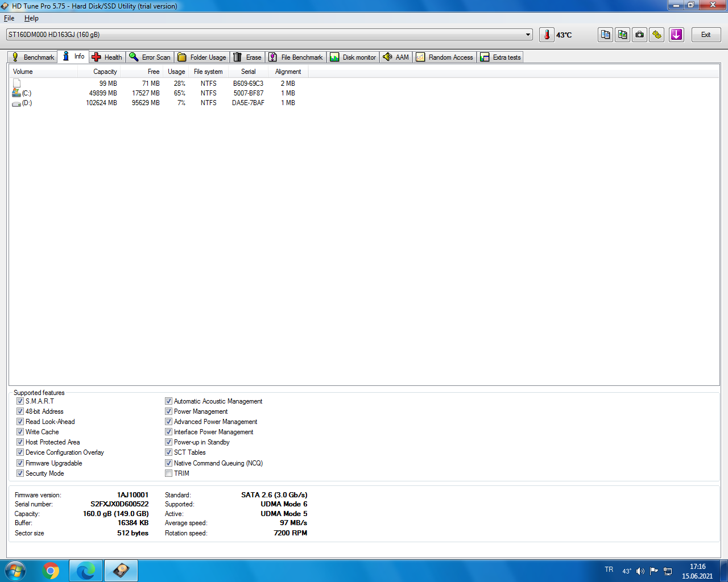Select the unnamed 99 MB volume icon
The height and width of the screenshot is (582, 728).
(x=16, y=83)
